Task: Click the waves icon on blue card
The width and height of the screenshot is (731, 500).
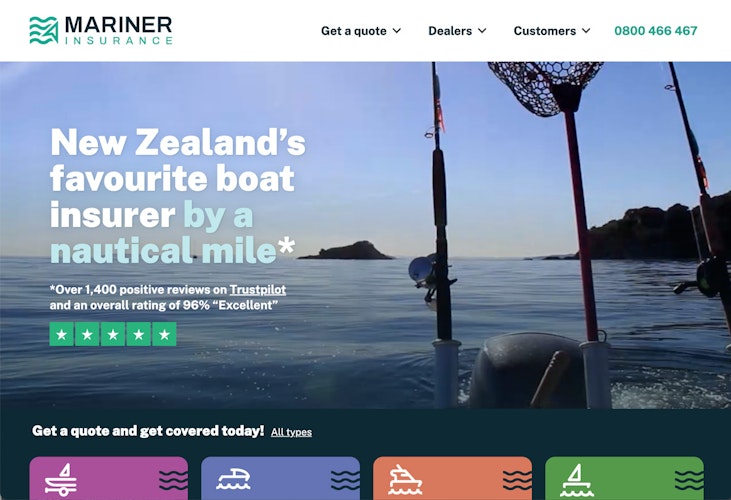Action: coord(345,480)
